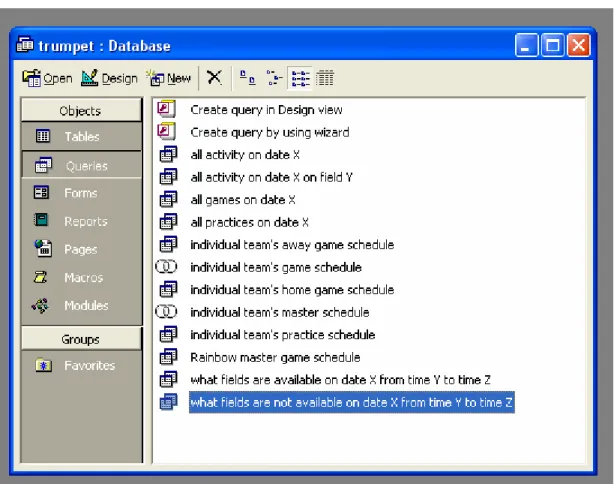Click the Modules icon in sidebar
This screenshot has height=484, width=614.
(40, 305)
